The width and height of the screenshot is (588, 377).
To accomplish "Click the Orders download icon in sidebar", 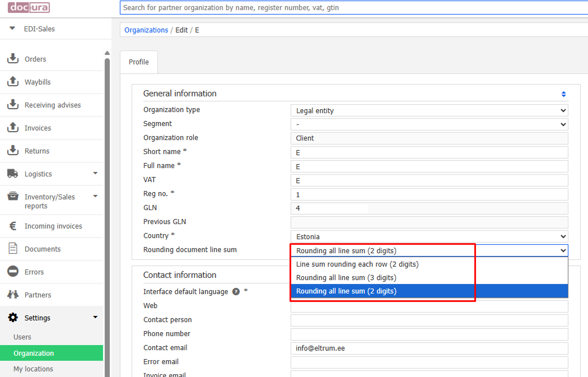I will tap(12, 59).
